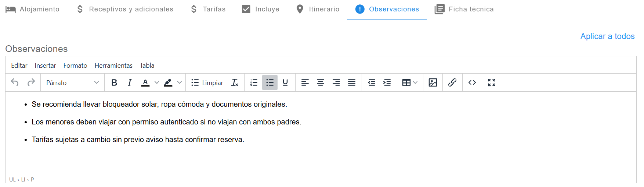Screen dimensions: 644x187
Task: Apply the highlight background color
Action: tap(168, 82)
